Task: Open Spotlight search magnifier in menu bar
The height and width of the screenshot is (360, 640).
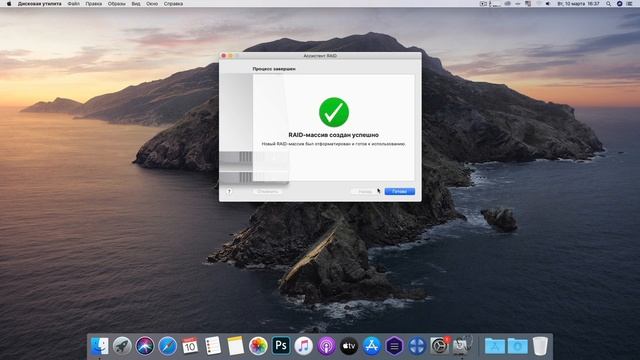Action: coord(609,4)
